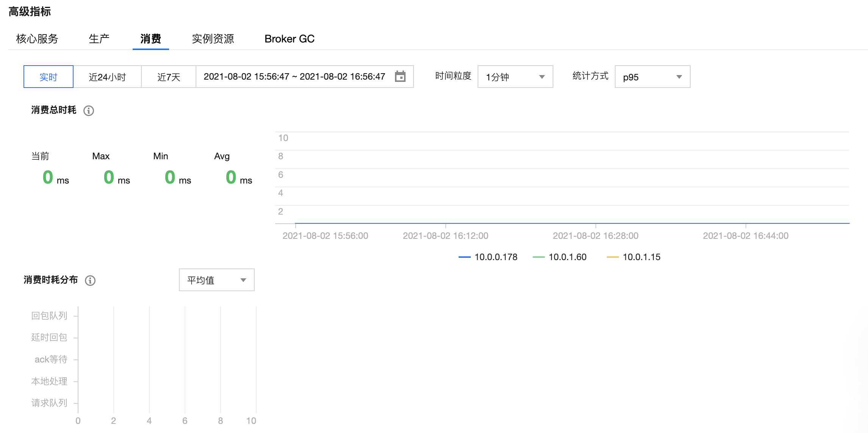Image resolution: width=868 pixels, height=433 pixels.
Task: Toggle 10.0.0.178 legend series
Action: 495,257
